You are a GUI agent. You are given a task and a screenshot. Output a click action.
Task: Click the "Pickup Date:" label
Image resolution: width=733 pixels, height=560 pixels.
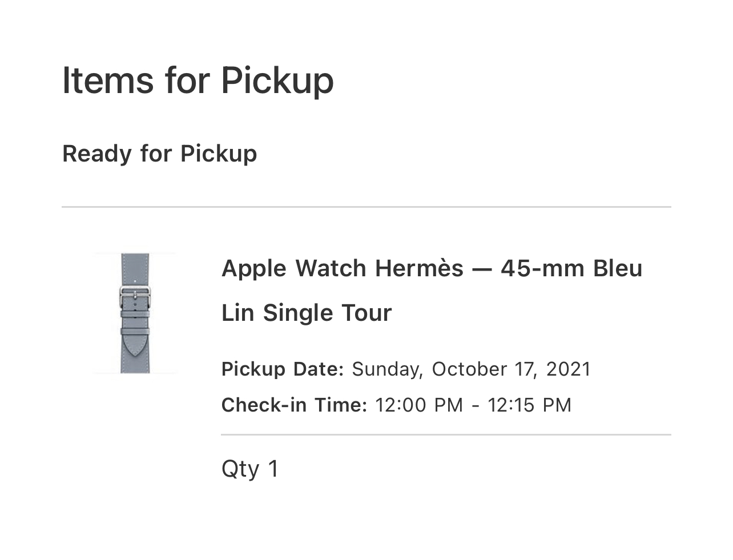[282, 369]
